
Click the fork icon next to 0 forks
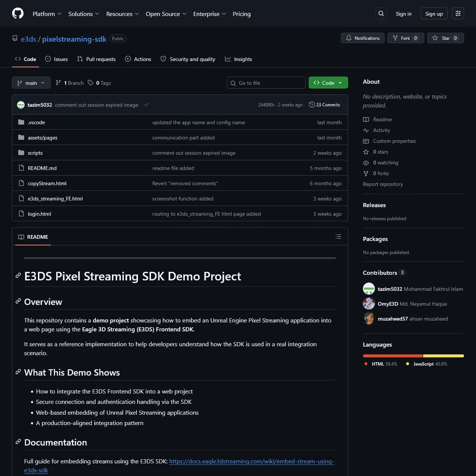[366, 173]
